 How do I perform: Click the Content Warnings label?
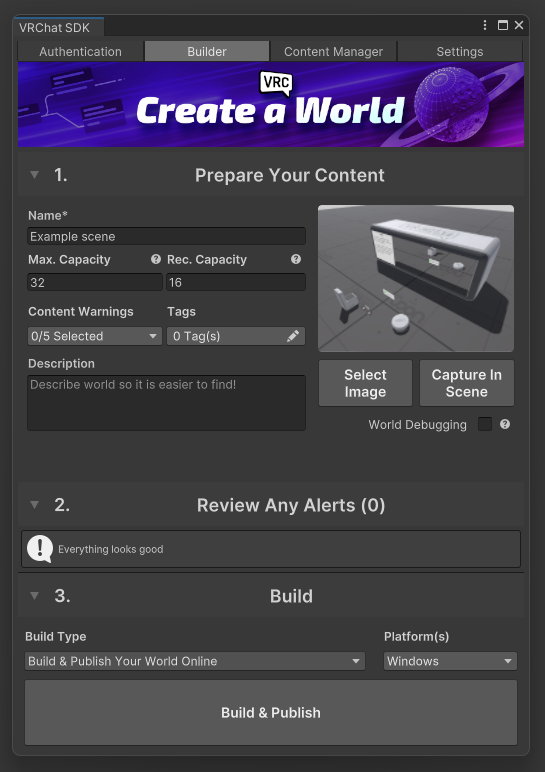(81, 312)
